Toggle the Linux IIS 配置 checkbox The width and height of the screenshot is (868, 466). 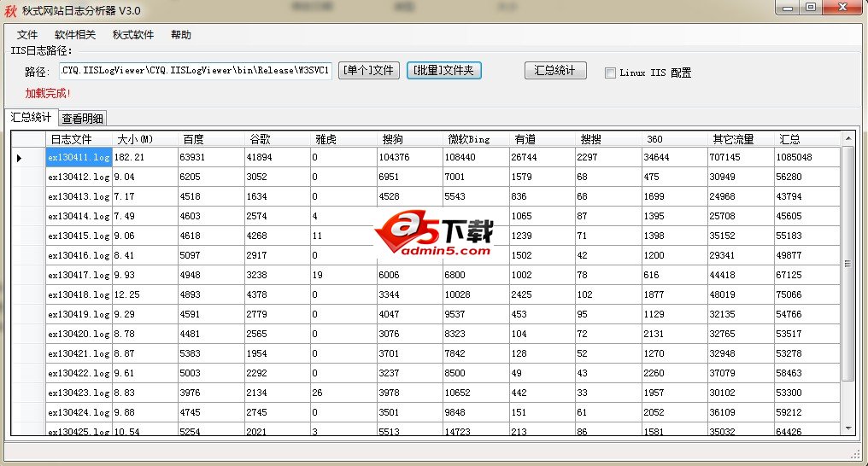(x=610, y=73)
